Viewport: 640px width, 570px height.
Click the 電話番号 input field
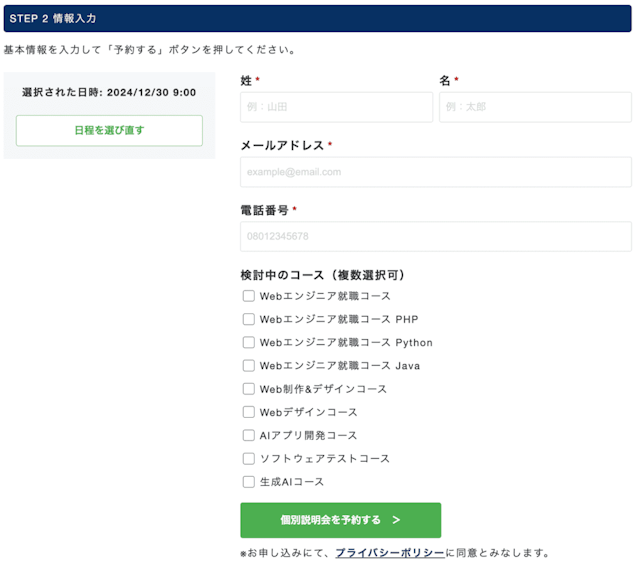coord(436,236)
